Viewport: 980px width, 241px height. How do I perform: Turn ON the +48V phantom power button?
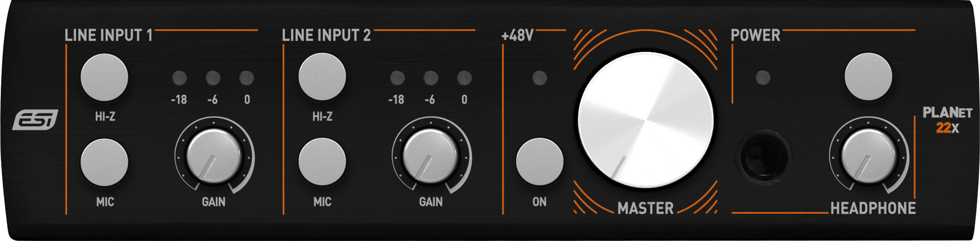click(x=540, y=162)
